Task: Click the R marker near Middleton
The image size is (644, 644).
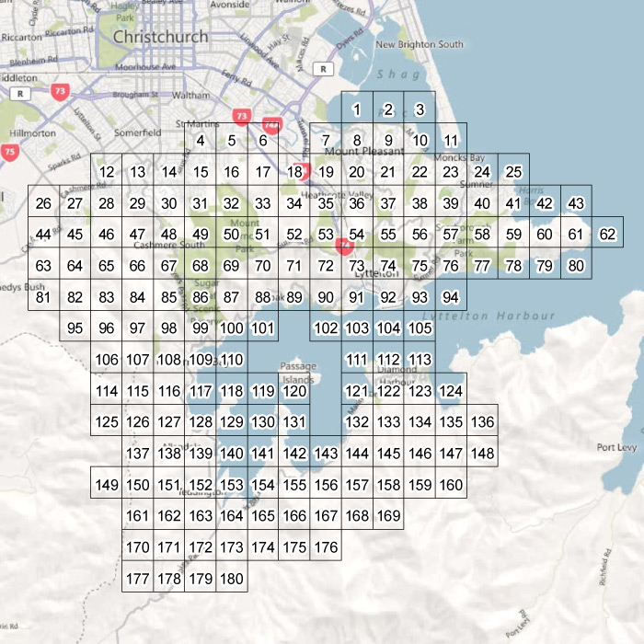Action: point(20,94)
